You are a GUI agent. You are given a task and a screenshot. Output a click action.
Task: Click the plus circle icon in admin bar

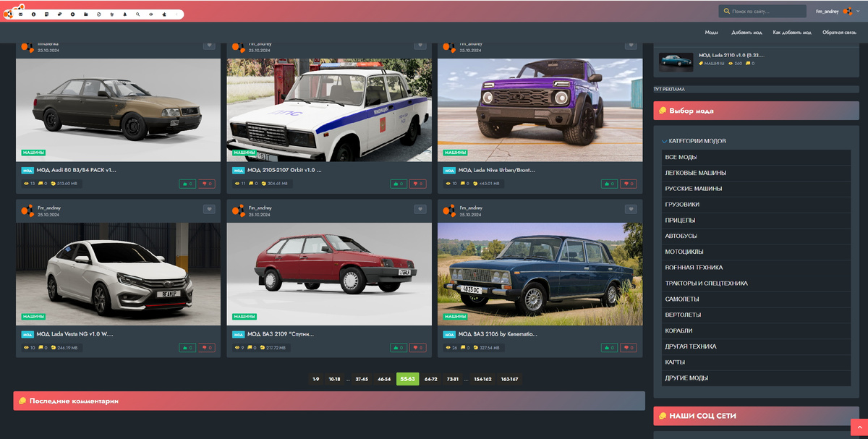(x=72, y=14)
